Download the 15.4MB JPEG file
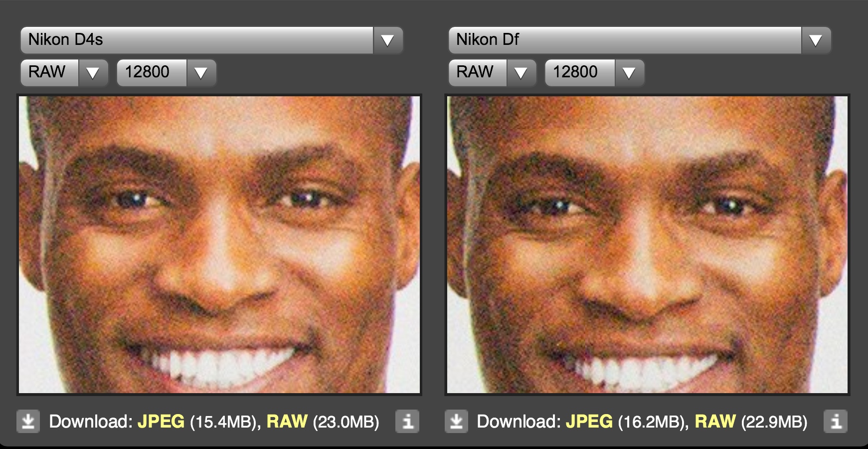This screenshot has width=868, height=449. 161,422
